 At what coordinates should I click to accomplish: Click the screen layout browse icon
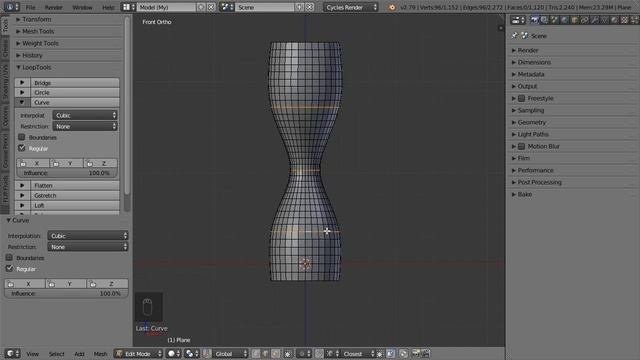129,7
